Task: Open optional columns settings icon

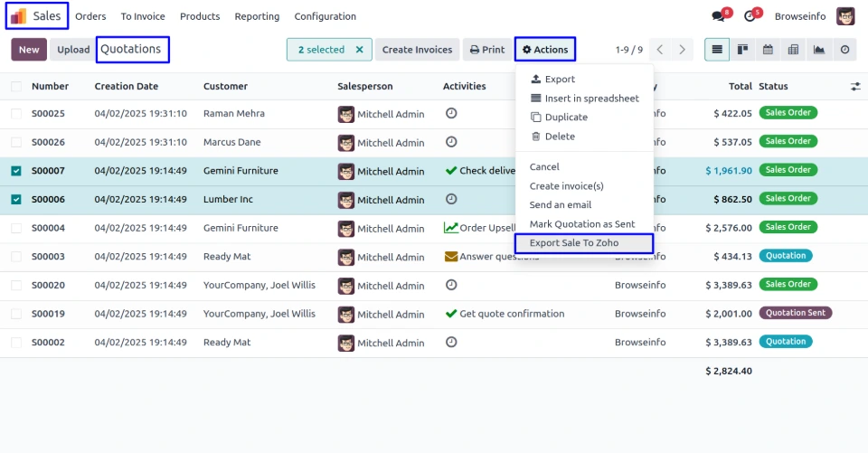Action: pos(855,87)
